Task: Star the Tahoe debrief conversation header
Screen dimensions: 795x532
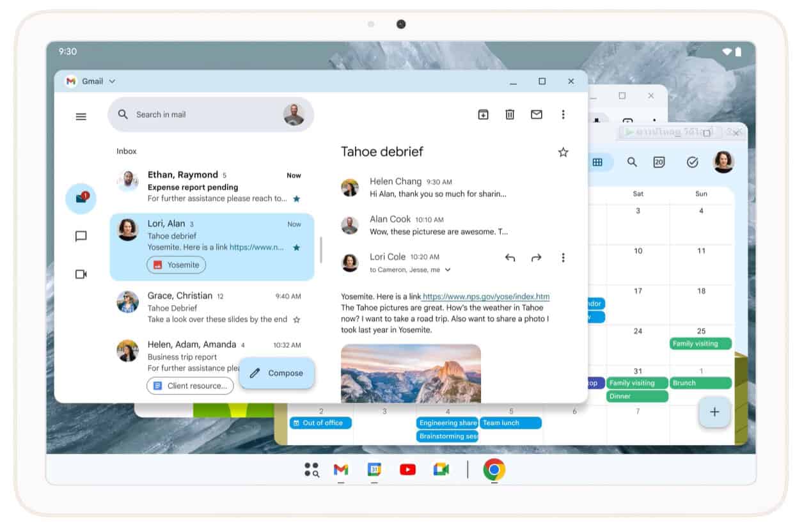Action: click(x=563, y=152)
